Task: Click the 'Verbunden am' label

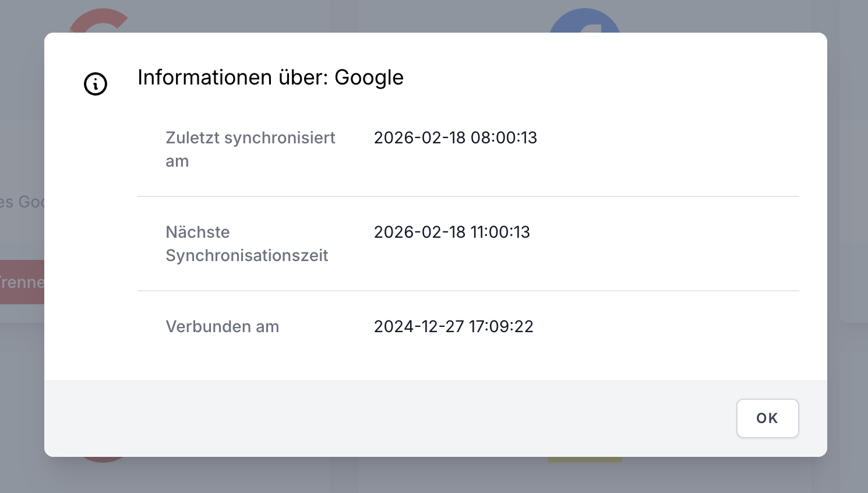Action: click(x=222, y=326)
